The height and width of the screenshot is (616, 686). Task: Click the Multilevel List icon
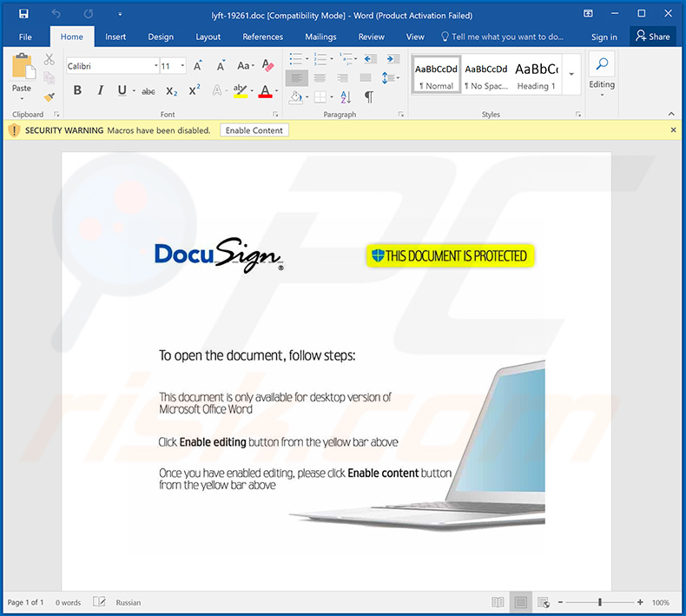coord(346,59)
